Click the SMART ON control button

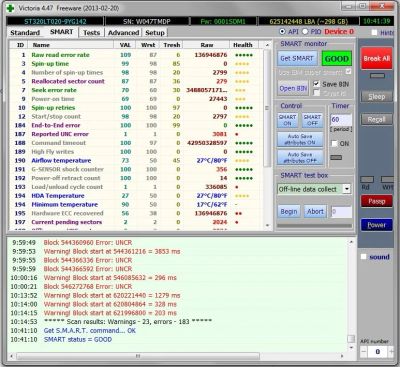(287, 120)
